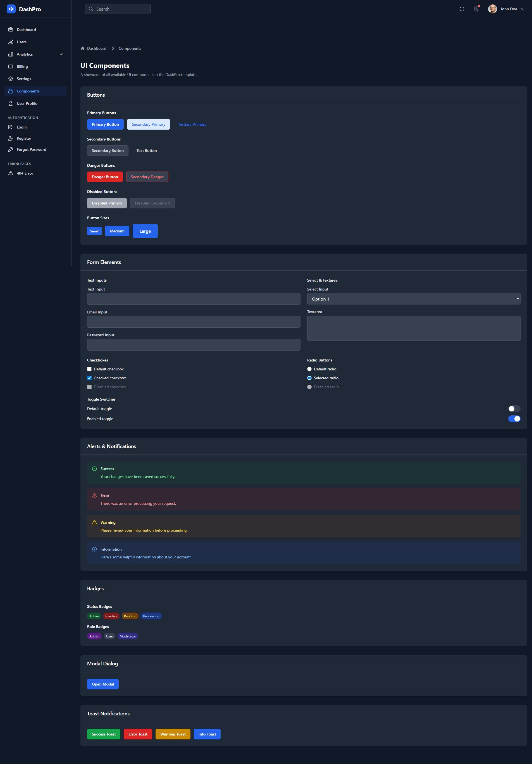Click the Secondary Primary button
The width and height of the screenshot is (532, 764).
click(x=148, y=125)
